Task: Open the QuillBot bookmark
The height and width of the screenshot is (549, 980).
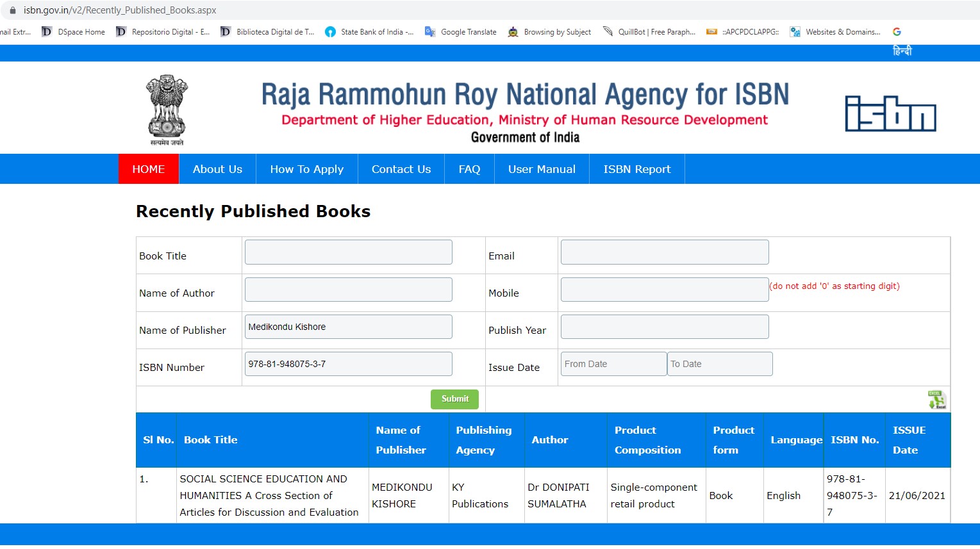Action: point(649,32)
